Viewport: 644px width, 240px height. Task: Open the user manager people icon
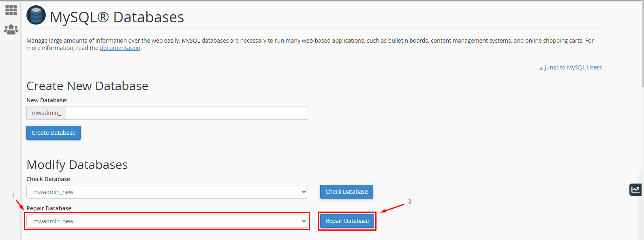click(x=11, y=30)
